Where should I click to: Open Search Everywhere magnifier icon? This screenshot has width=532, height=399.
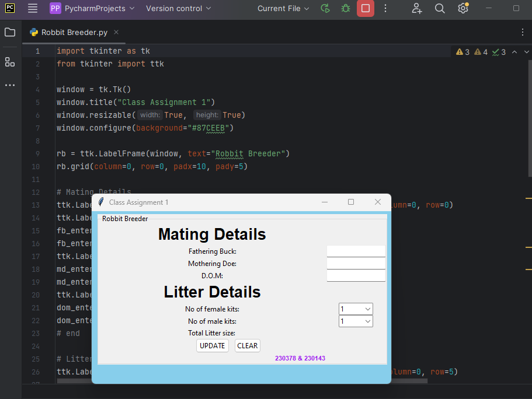click(x=440, y=9)
